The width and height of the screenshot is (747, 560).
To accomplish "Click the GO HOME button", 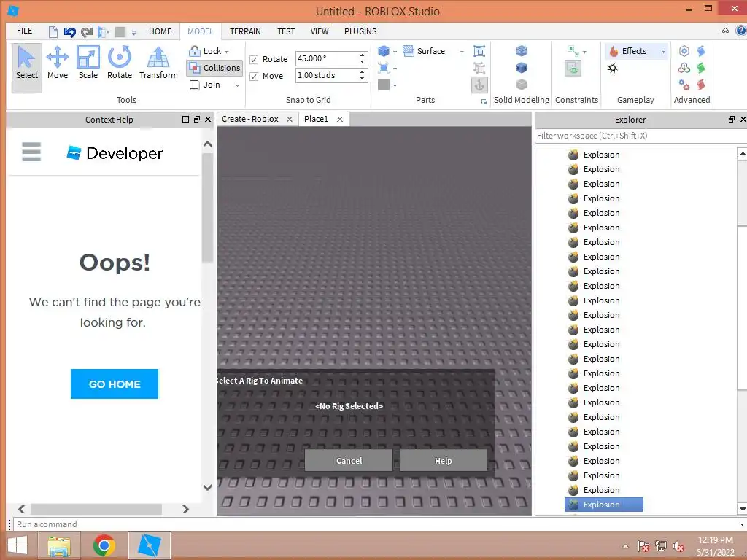I will [x=115, y=384].
